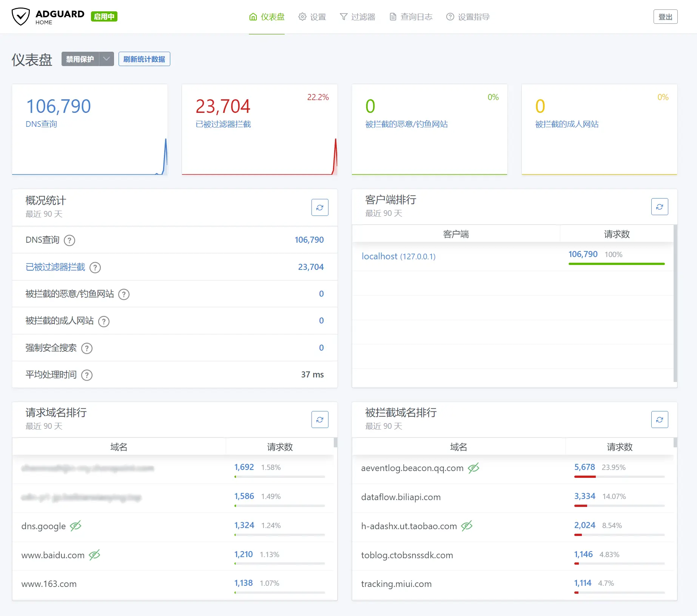Screen dimensions: 697x616
Task: Refresh the 概况统计 panel
Action: click(319, 207)
